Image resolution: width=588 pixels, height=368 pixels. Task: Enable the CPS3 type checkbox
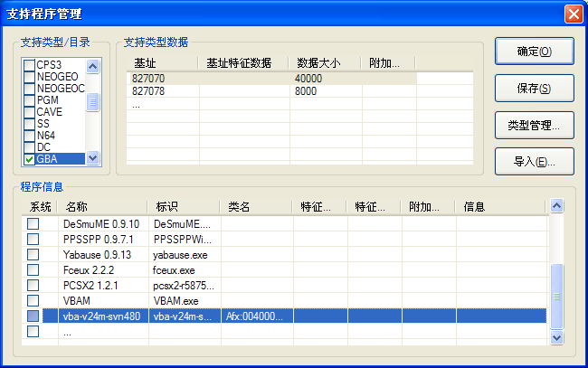(x=30, y=65)
